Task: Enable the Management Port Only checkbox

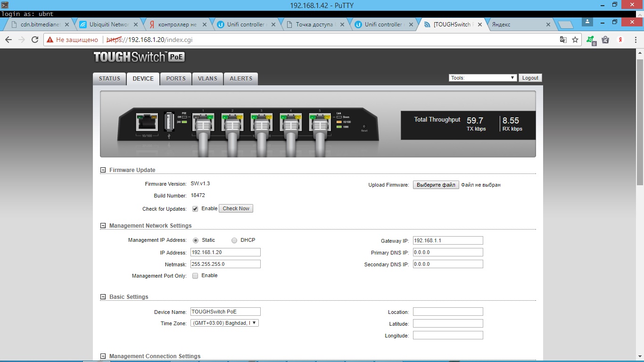Action: pos(195,276)
